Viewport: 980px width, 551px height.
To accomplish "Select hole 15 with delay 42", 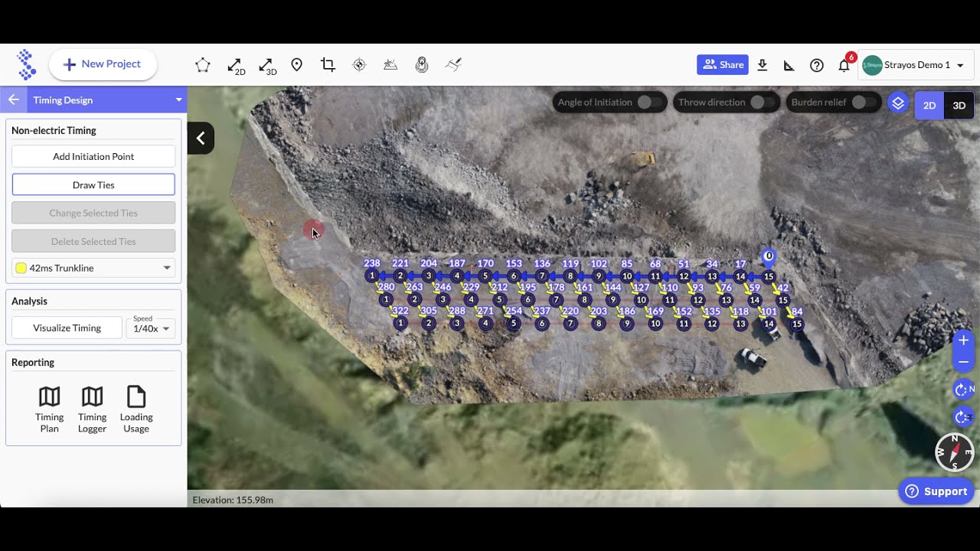I will 782,300.
